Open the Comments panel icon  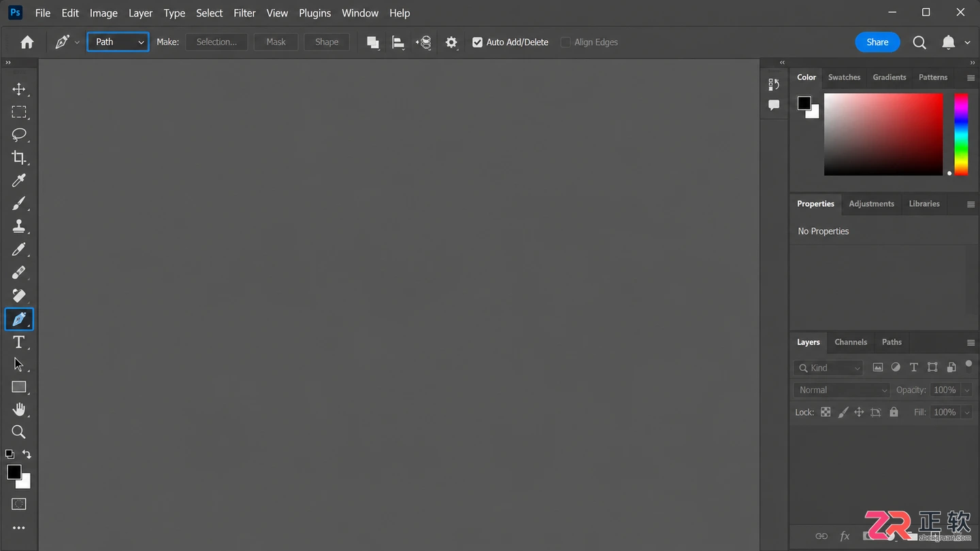[774, 105]
